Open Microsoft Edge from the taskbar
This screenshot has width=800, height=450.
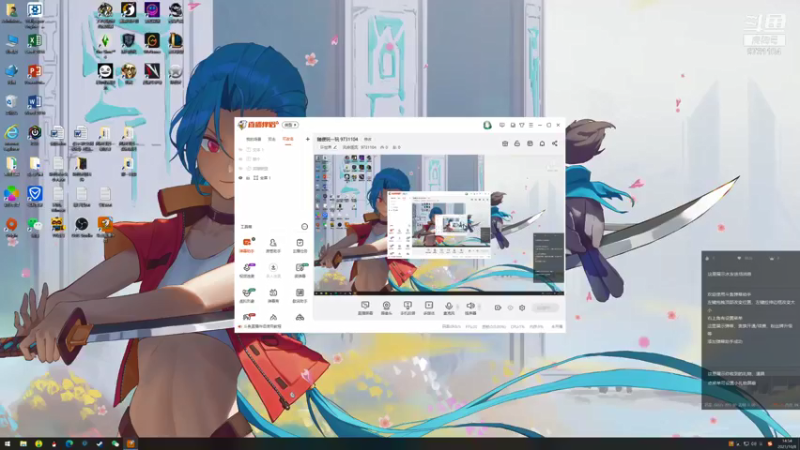pyautogui.click(x=69, y=443)
